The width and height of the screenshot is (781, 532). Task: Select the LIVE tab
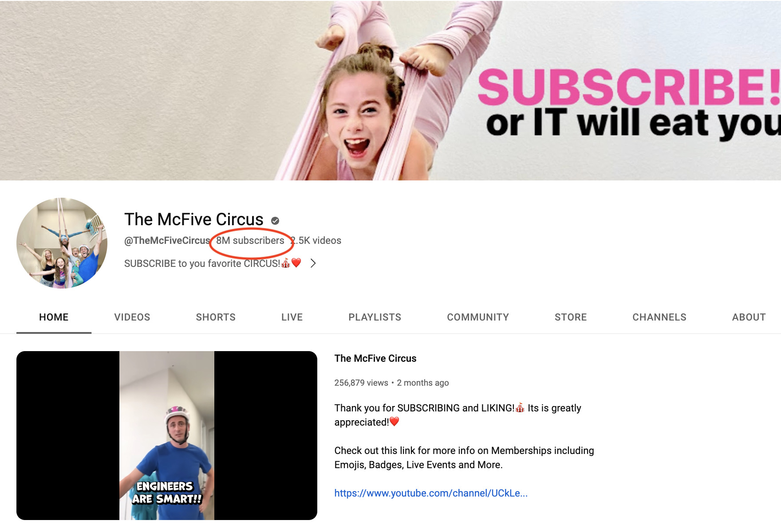[x=292, y=317]
